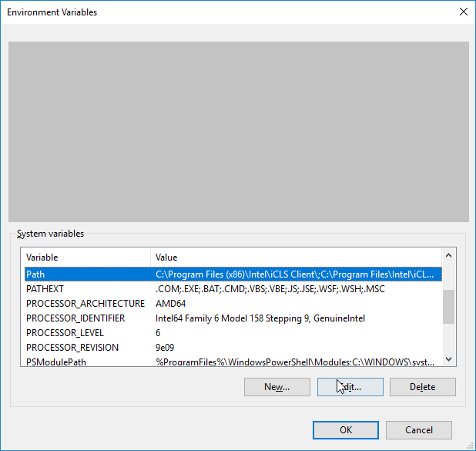Click the system variables scrollbar thumb
The width and height of the screenshot is (476, 451).
(449, 307)
